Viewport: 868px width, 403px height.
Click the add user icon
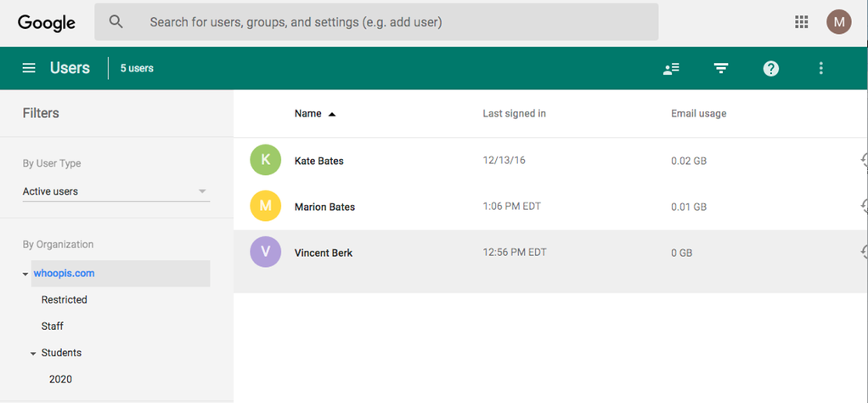click(x=671, y=69)
